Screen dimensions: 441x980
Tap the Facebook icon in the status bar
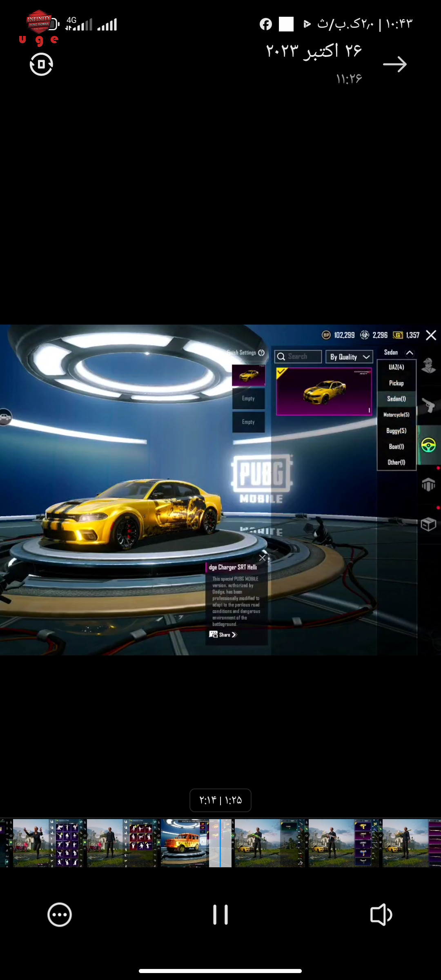(266, 24)
